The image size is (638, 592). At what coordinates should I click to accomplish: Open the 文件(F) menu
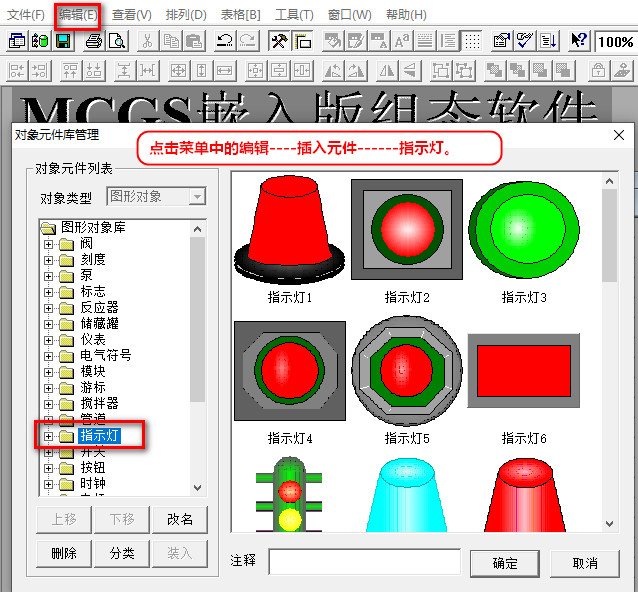tap(26, 15)
